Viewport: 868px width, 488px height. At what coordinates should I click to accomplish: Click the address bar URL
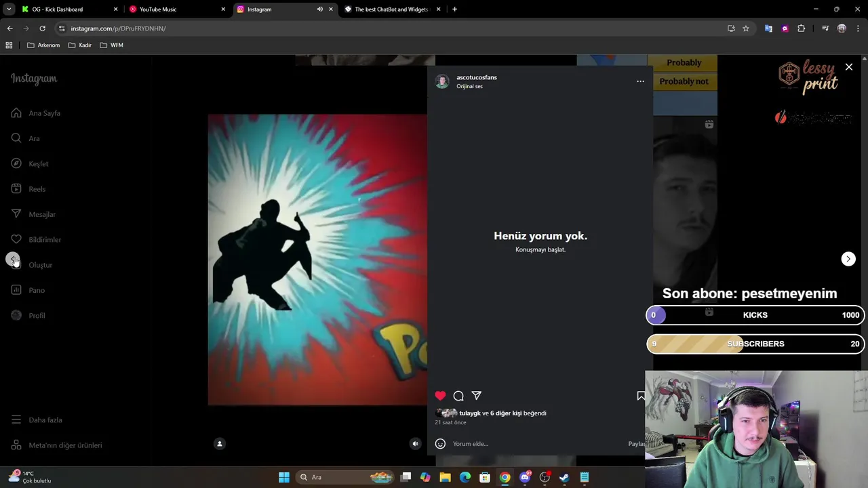coord(118,28)
